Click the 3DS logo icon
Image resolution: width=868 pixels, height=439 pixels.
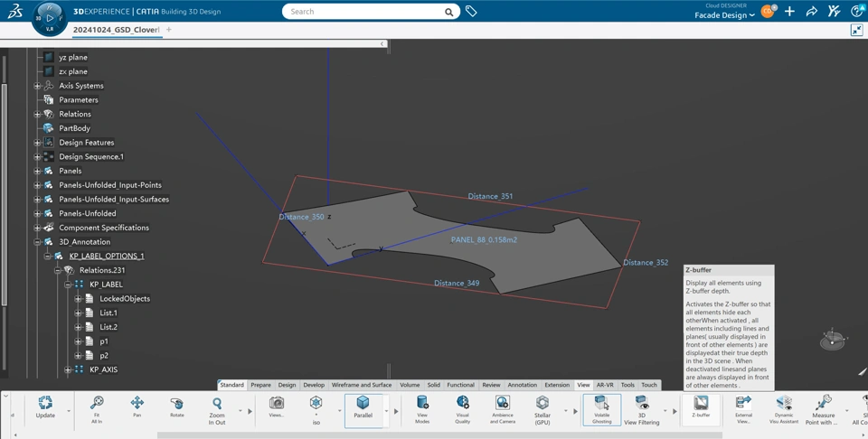click(15, 11)
